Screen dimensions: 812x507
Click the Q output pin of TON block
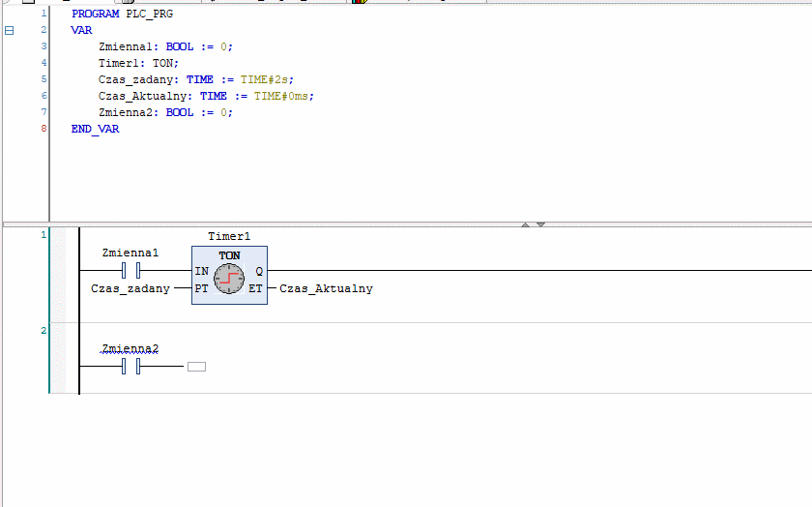click(259, 271)
